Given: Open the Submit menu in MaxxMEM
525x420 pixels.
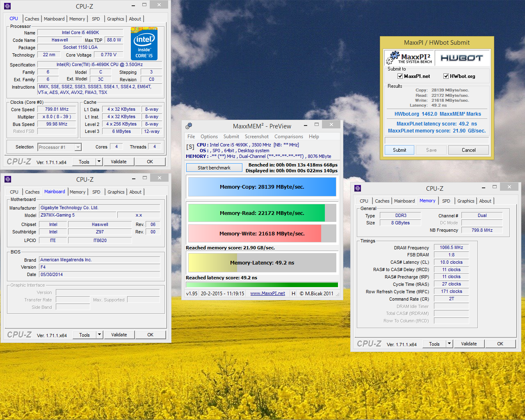Looking at the screenshot, I should tap(231, 137).
